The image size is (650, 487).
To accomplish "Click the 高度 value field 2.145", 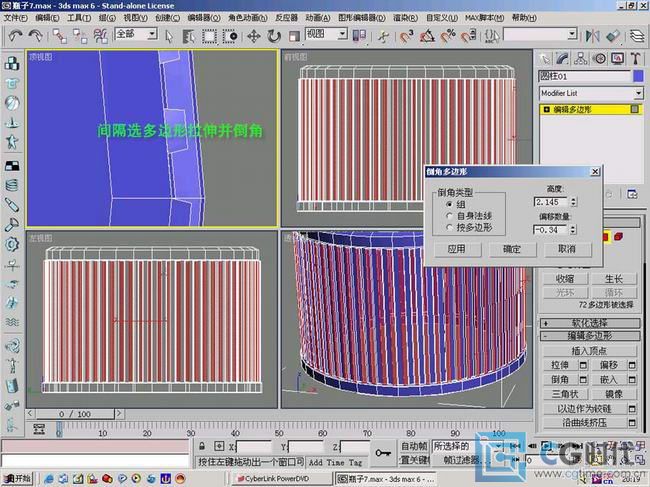I will tap(551, 202).
